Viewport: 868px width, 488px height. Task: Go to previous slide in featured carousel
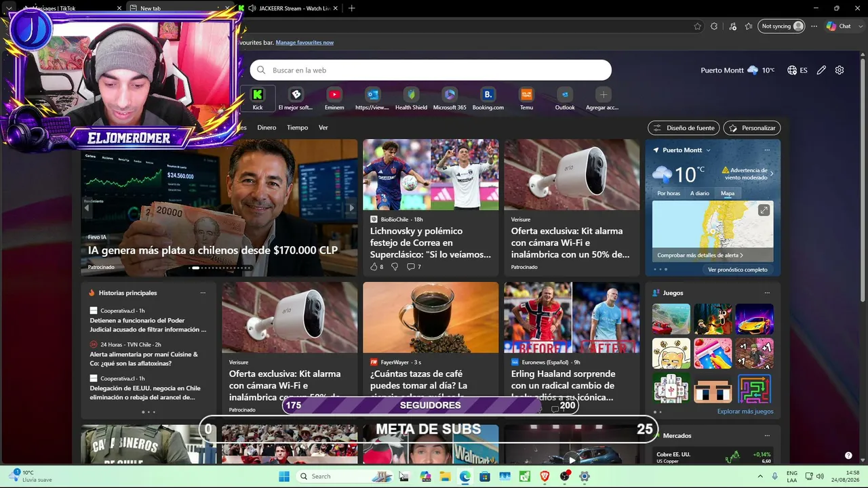tap(87, 208)
